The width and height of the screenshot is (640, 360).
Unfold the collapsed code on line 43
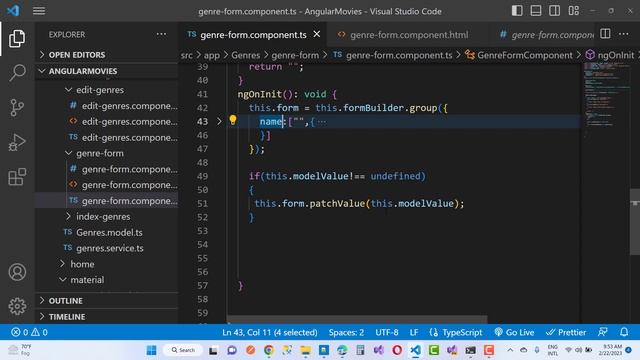[219, 121]
